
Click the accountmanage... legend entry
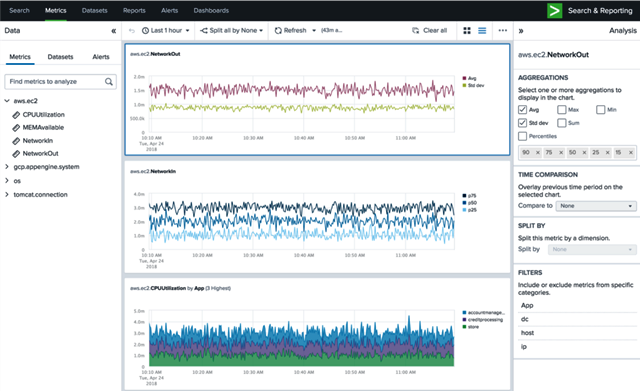coord(484,313)
